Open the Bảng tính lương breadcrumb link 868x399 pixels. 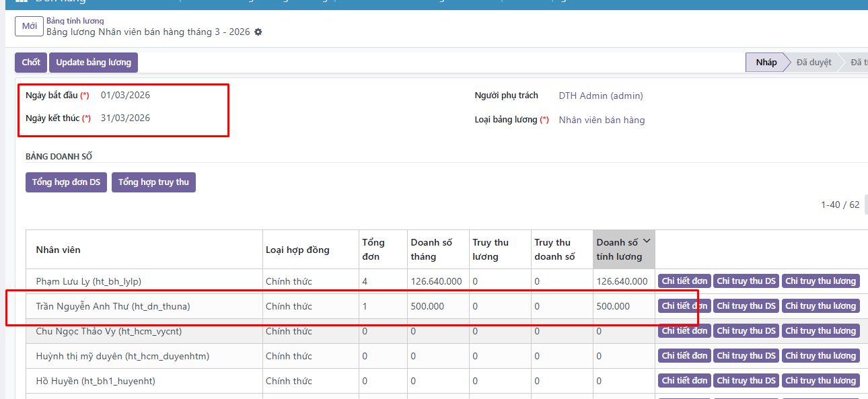coord(75,21)
